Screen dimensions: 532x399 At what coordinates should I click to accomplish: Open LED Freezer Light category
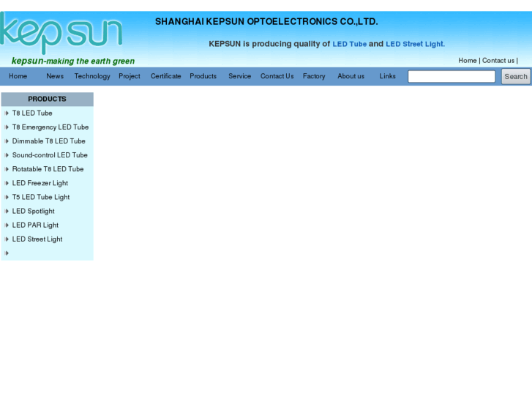tap(40, 183)
